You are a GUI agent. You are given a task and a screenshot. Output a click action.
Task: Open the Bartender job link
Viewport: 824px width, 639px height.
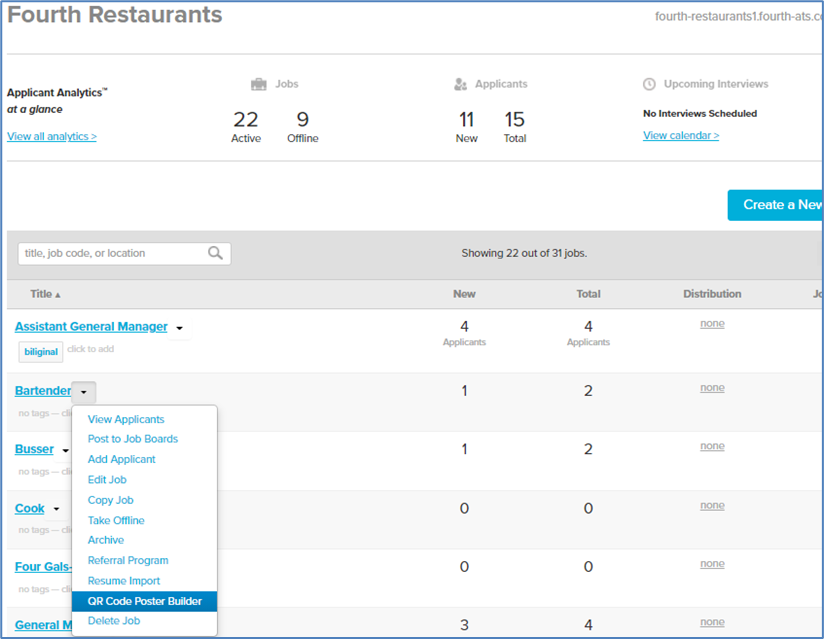[43, 390]
